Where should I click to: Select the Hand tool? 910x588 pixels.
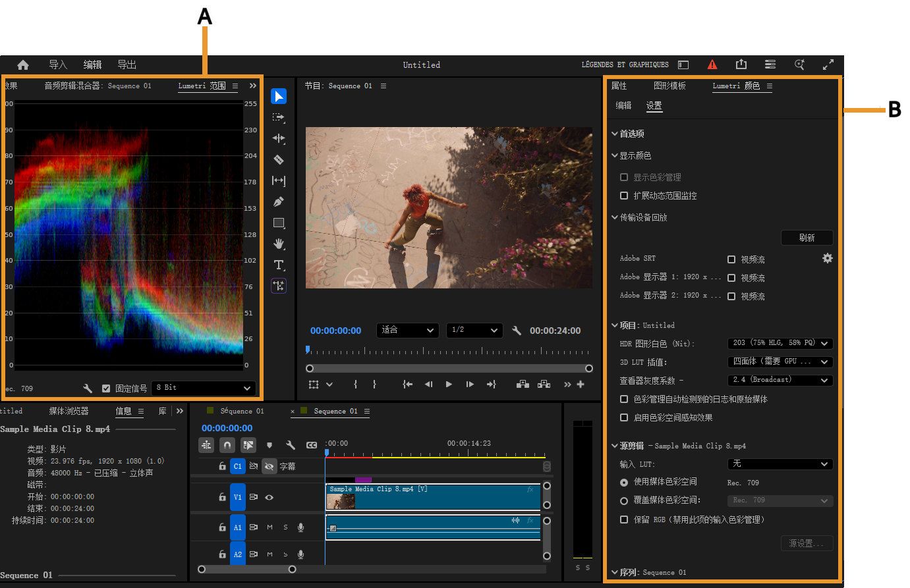279,244
